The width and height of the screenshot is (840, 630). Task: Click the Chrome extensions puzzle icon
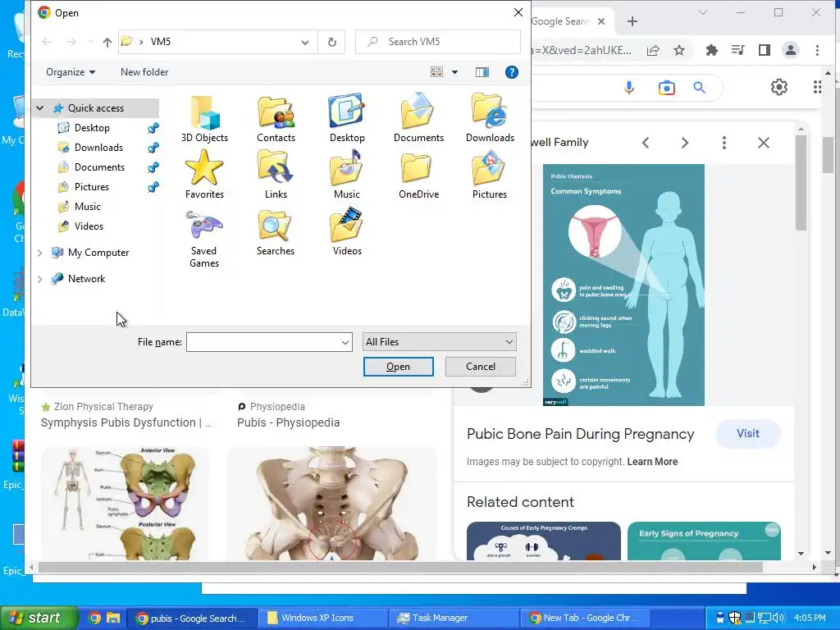[x=712, y=50]
